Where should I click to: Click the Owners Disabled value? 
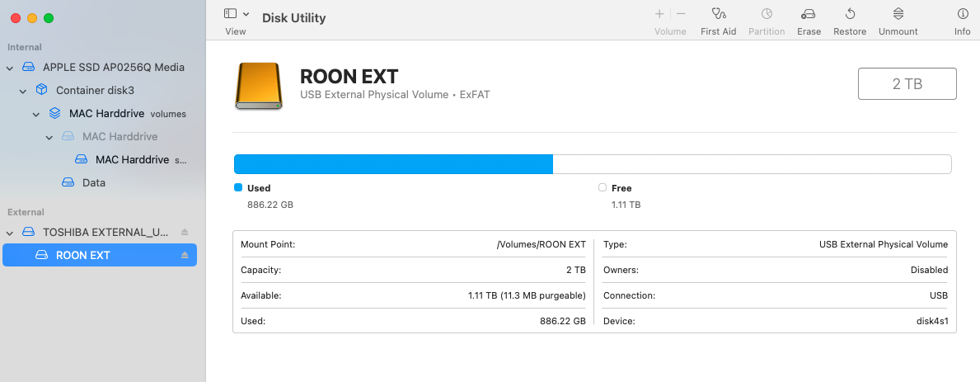(929, 270)
